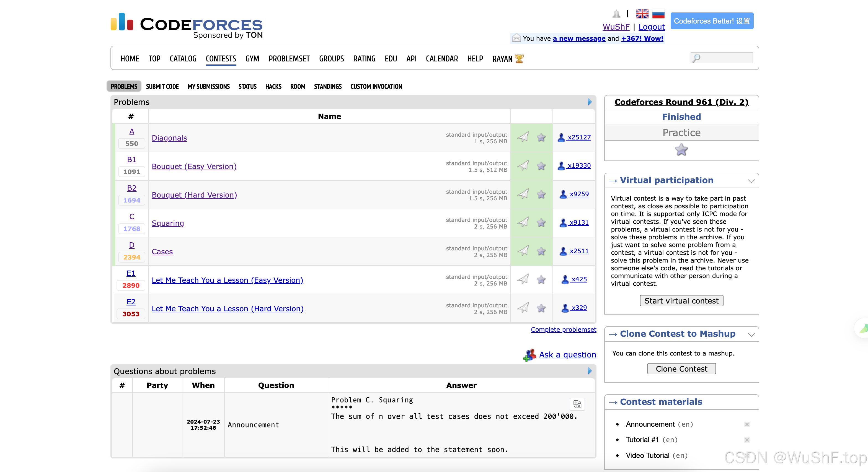
Task: Remove Announcement material with x icon
Action: 747,424
